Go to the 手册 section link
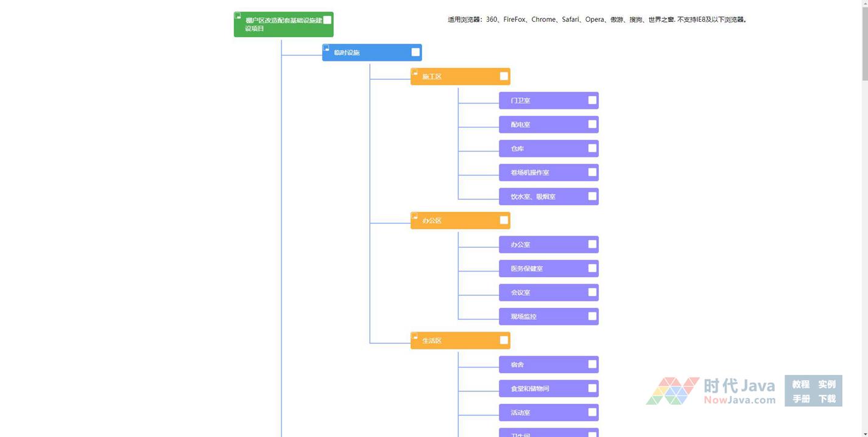 (800, 399)
